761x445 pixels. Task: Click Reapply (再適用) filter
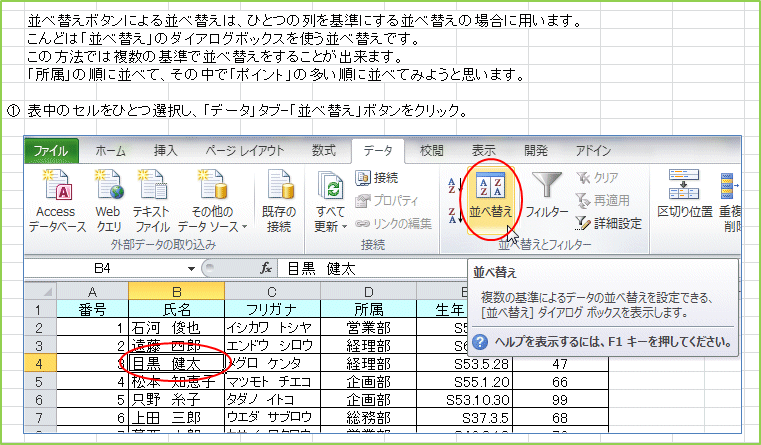pos(602,200)
